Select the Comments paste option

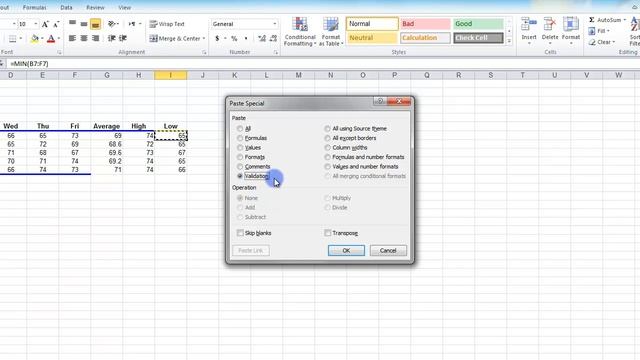(x=240, y=167)
